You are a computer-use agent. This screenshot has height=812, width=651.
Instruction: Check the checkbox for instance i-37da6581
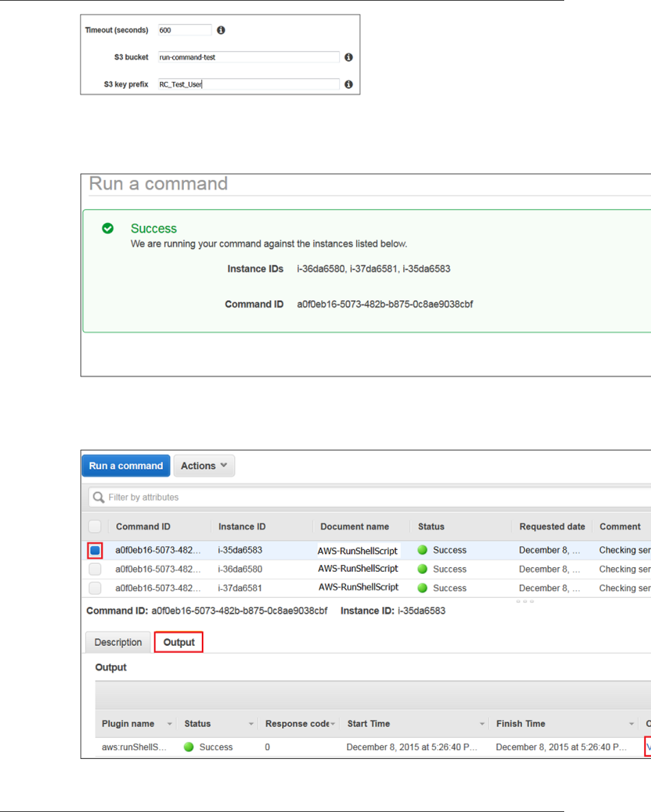[95, 588]
